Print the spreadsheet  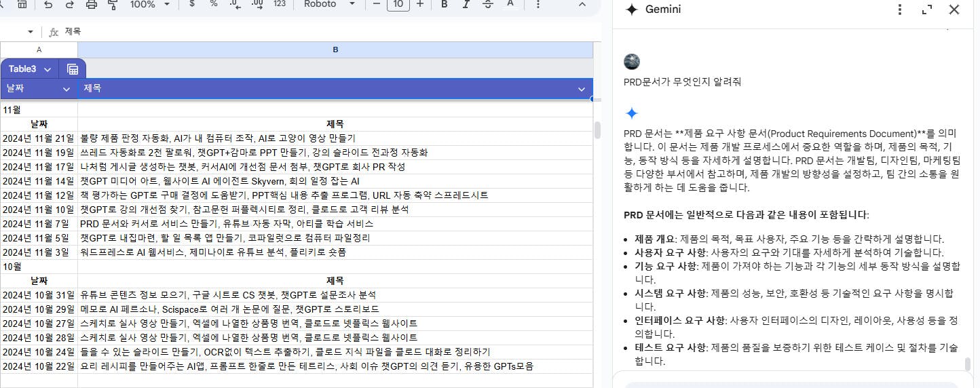click(92, 4)
